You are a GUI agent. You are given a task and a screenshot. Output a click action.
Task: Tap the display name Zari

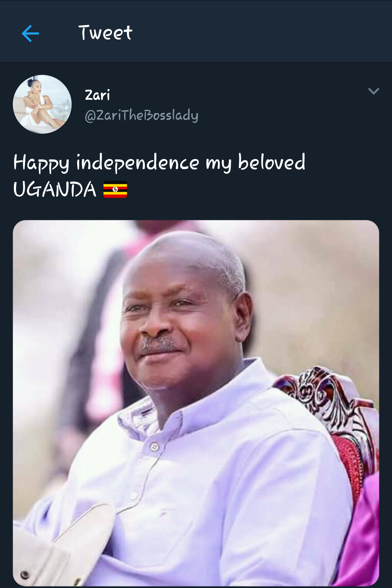click(x=97, y=95)
